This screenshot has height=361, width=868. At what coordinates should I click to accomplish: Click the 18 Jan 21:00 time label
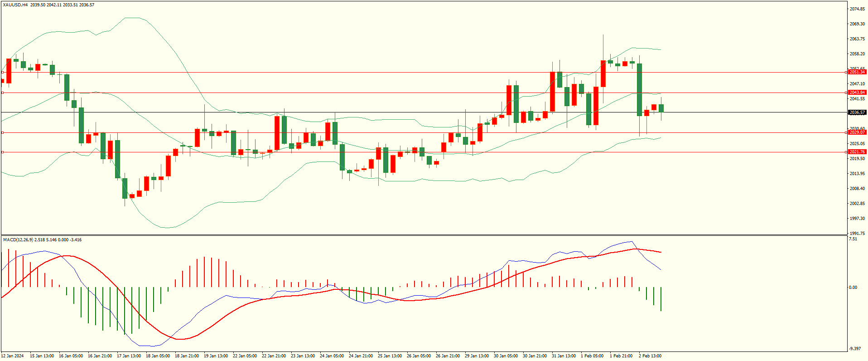click(187, 356)
